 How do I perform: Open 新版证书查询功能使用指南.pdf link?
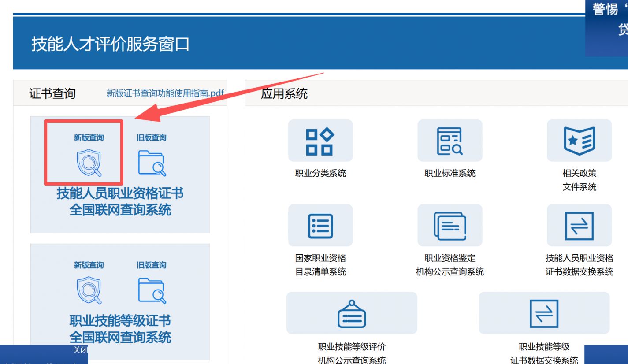pyautogui.click(x=165, y=93)
